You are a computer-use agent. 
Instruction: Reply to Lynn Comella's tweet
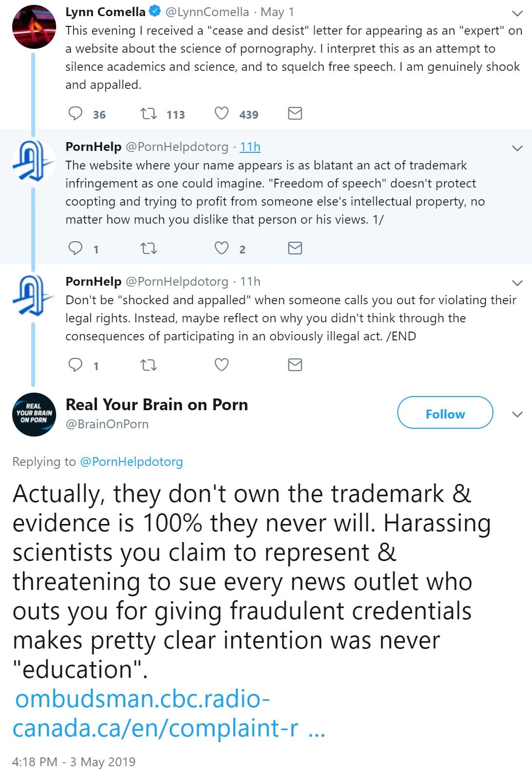75,114
